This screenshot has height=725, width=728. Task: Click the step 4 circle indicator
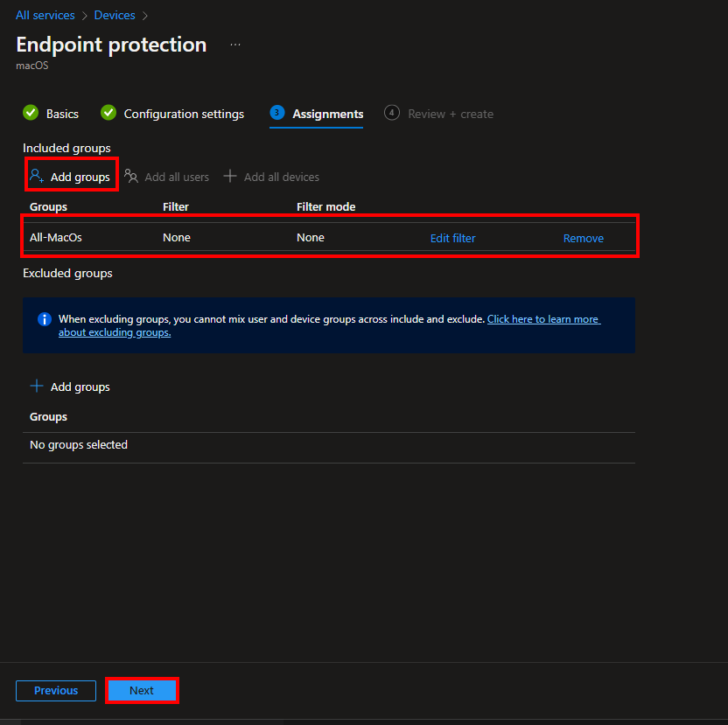point(391,113)
